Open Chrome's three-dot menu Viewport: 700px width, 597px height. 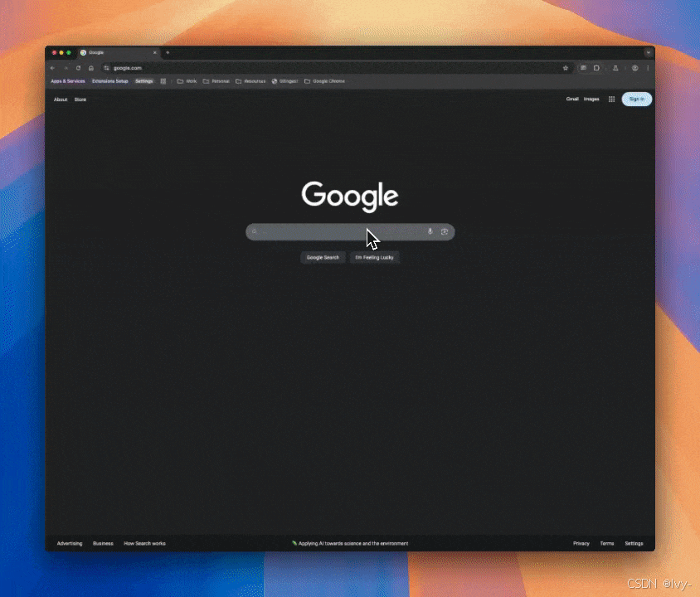point(648,68)
